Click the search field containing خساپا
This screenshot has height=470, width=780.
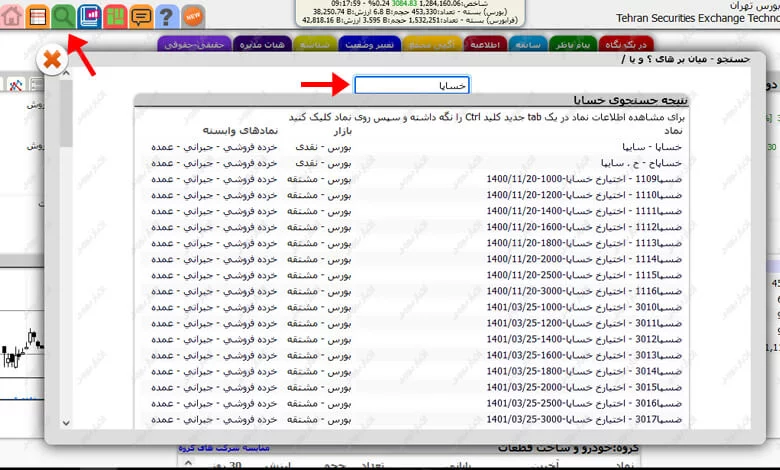[x=412, y=86]
